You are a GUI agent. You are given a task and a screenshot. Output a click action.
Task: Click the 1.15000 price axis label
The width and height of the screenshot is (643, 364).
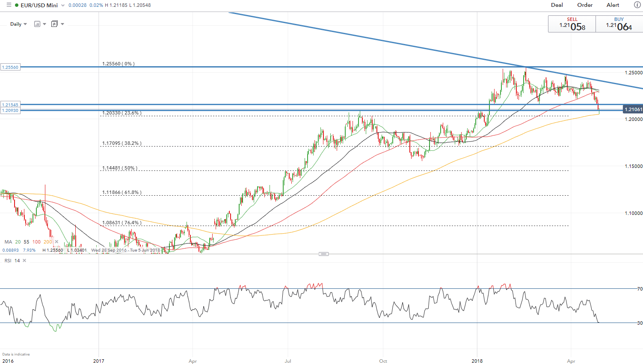coord(634,166)
